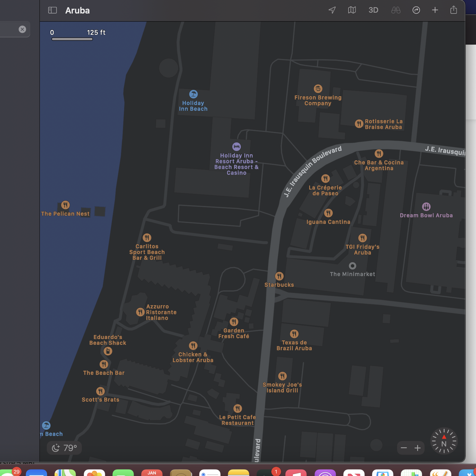Image resolution: width=476 pixels, height=476 pixels.
Task: Click the plus add button in toolbar
Action: [x=435, y=10]
